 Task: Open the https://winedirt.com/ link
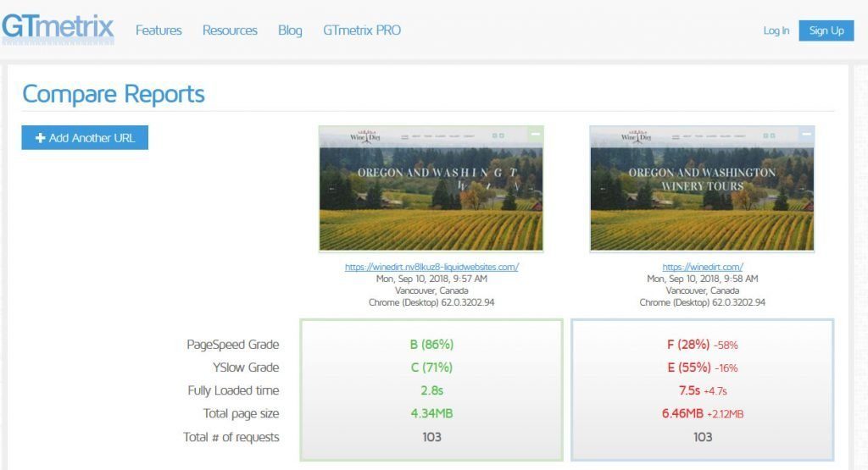click(703, 267)
